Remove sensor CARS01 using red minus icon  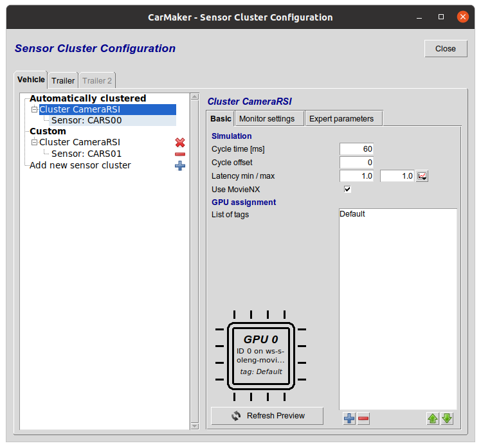pos(180,154)
